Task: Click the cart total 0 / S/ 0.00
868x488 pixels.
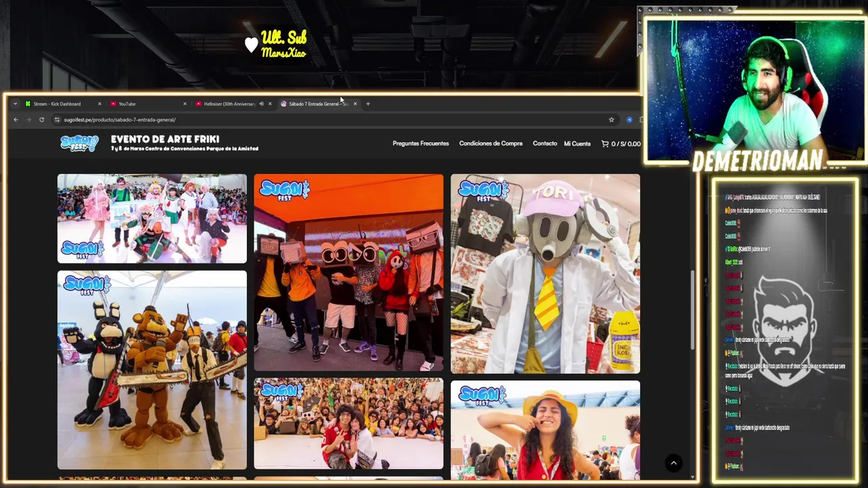Action: [626, 144]
